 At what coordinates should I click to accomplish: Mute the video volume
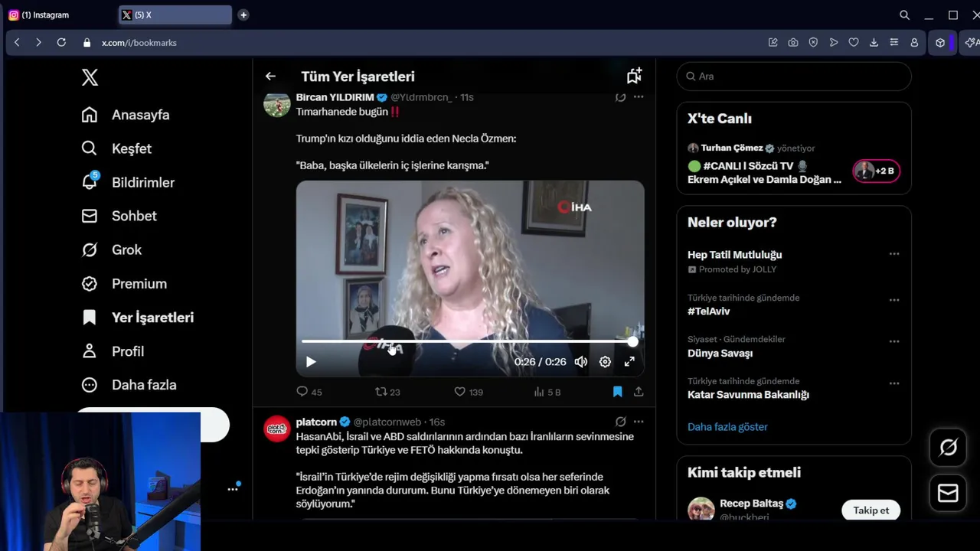pos(581,362)
